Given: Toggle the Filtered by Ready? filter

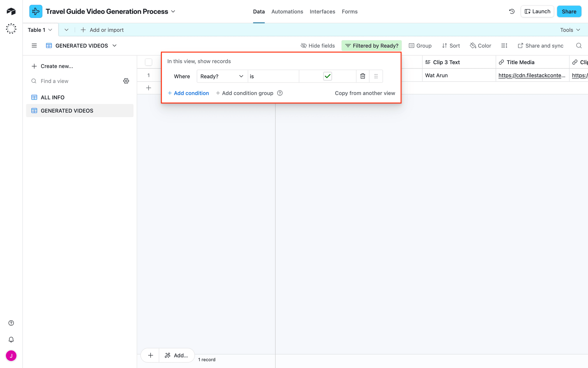Looking at the screenshot, I should 371,46.
